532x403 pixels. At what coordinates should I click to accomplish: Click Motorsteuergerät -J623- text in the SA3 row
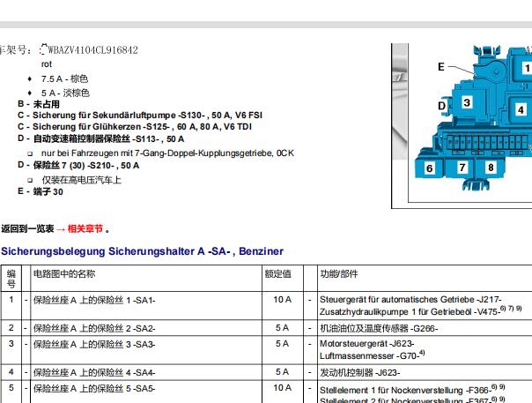366,344
